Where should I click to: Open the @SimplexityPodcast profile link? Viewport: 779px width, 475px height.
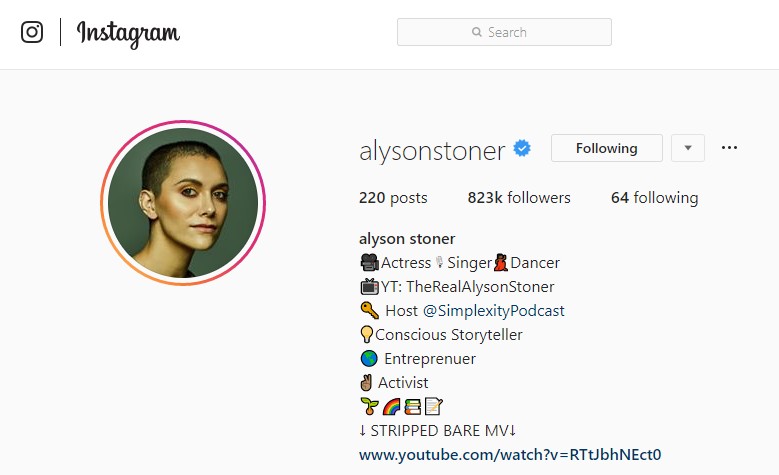coord(494,311)
